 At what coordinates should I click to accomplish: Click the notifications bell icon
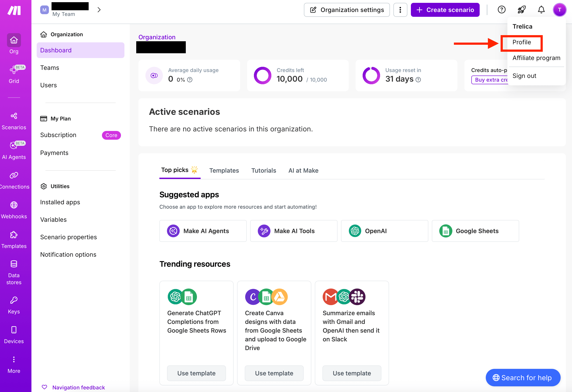pyautogui.click(x=541, y=10)
